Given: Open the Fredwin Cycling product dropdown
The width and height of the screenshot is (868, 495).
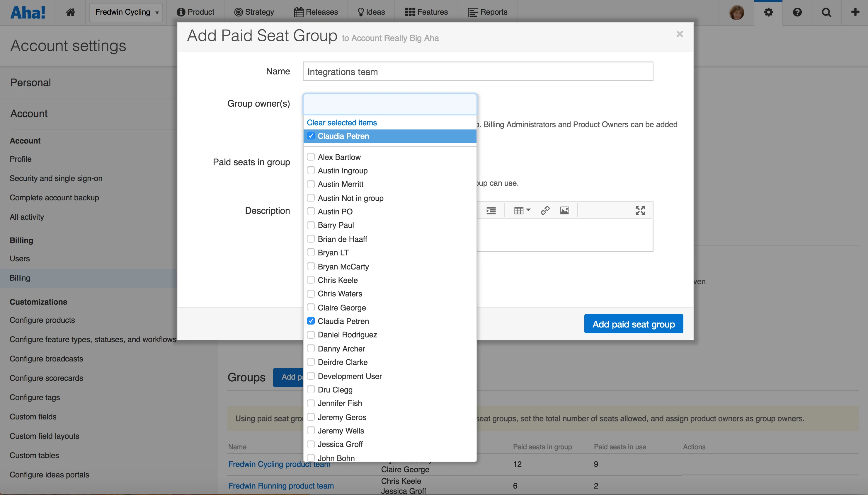Looking at the screenshot, I should [126, 12].
